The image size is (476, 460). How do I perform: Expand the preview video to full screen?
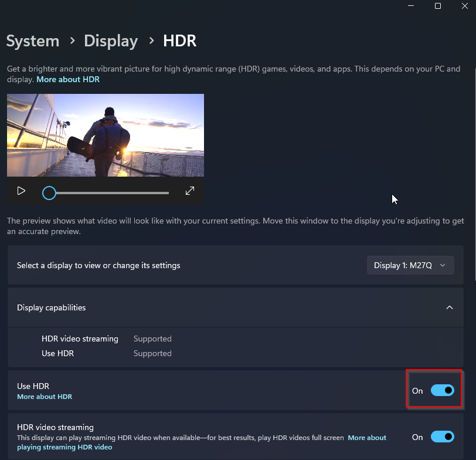[x=189, y=191]
